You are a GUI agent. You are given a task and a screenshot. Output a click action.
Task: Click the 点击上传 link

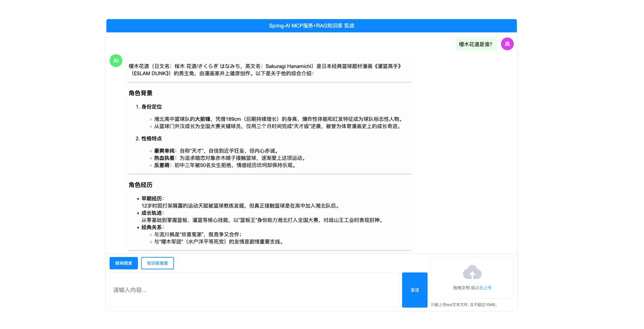click(483, 288)
